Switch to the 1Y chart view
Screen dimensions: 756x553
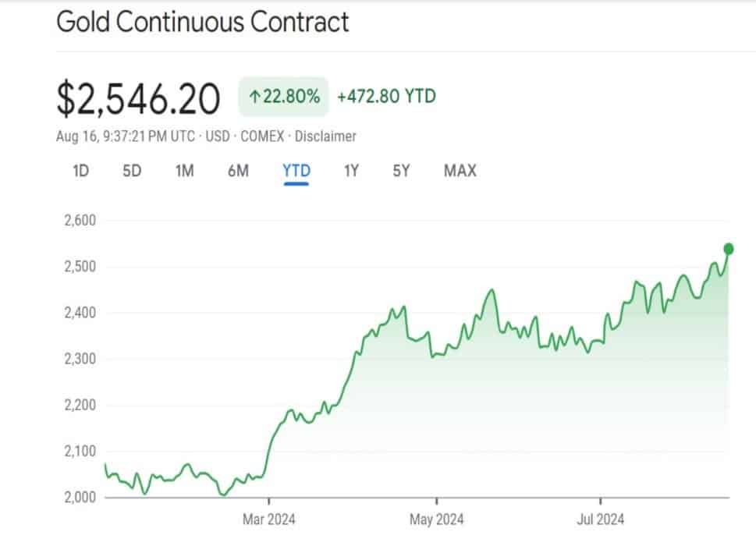[x=351, y=170]
